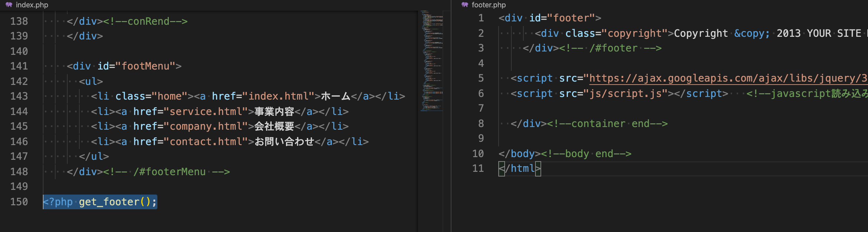
Task: Click line number 5 in footer.php
Action: click(x=481, y=78)
